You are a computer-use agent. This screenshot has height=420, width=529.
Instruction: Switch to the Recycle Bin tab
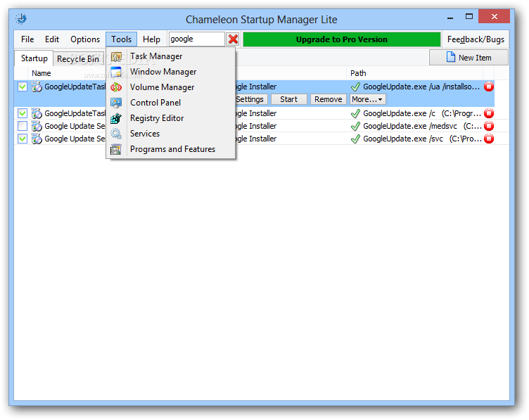coord(78,59)
